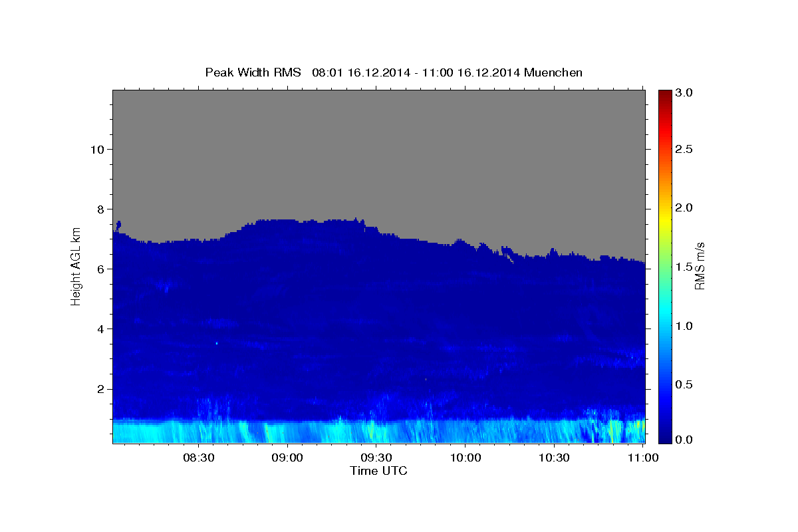Click colorbar value 3.0
The width and height of the screenshot is (798, 532).
[685, 93]
